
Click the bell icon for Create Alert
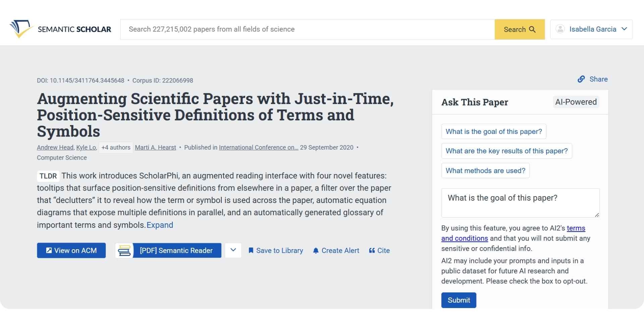point(315,250)
